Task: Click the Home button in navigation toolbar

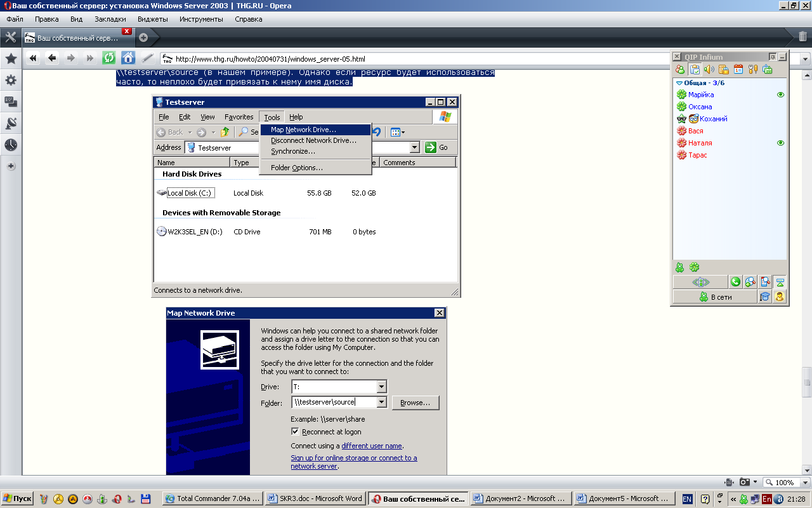Action: (128, 58)
